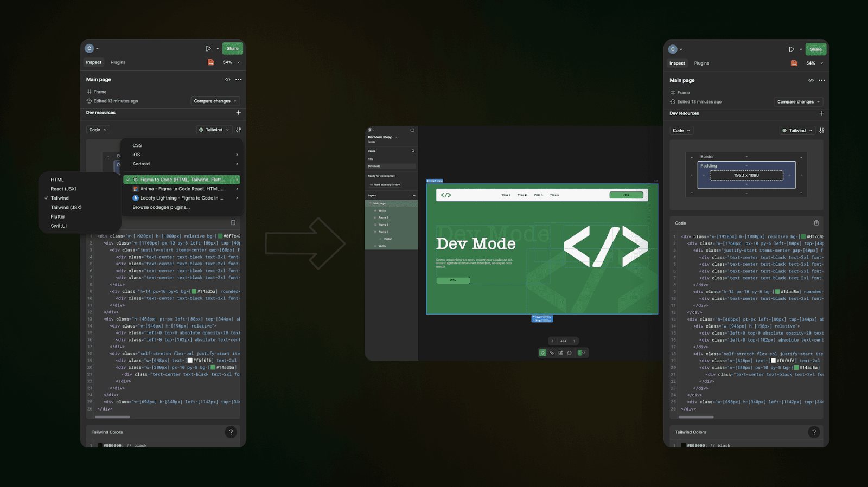This screenshot has height=487, width=868.
Task: Open the Tailwind language dropdown in right panel
Action: point(797,131)
